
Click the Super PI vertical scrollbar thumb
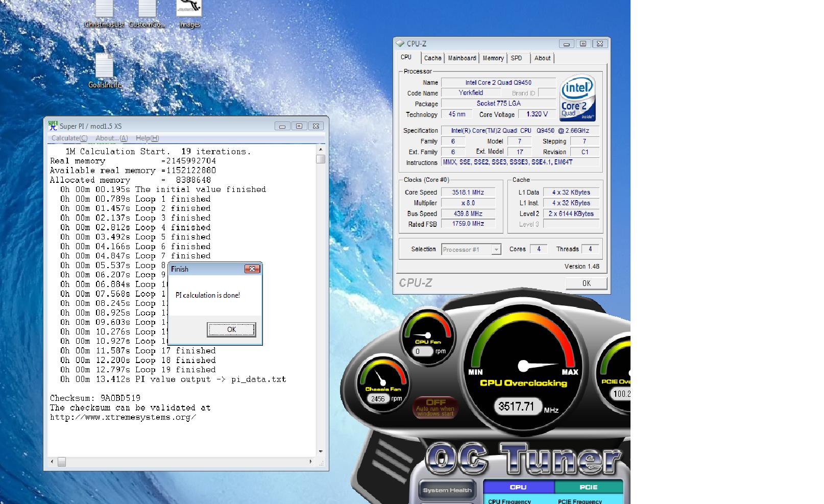(x=321, y=159)
